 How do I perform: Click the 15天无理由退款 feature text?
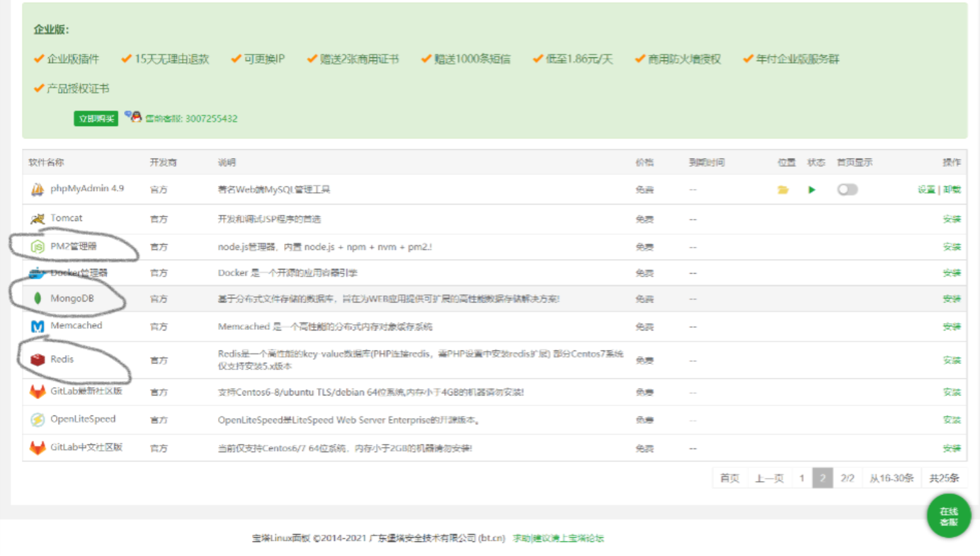click(171, 59)
